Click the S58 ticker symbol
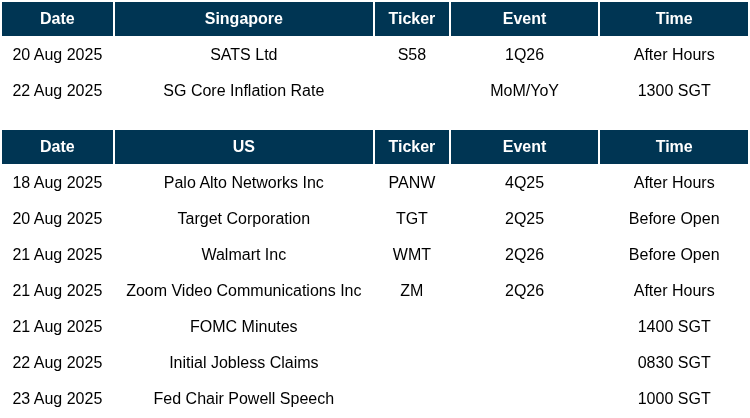The width and height of the screenshot is (750, 418). click(411, 55)
